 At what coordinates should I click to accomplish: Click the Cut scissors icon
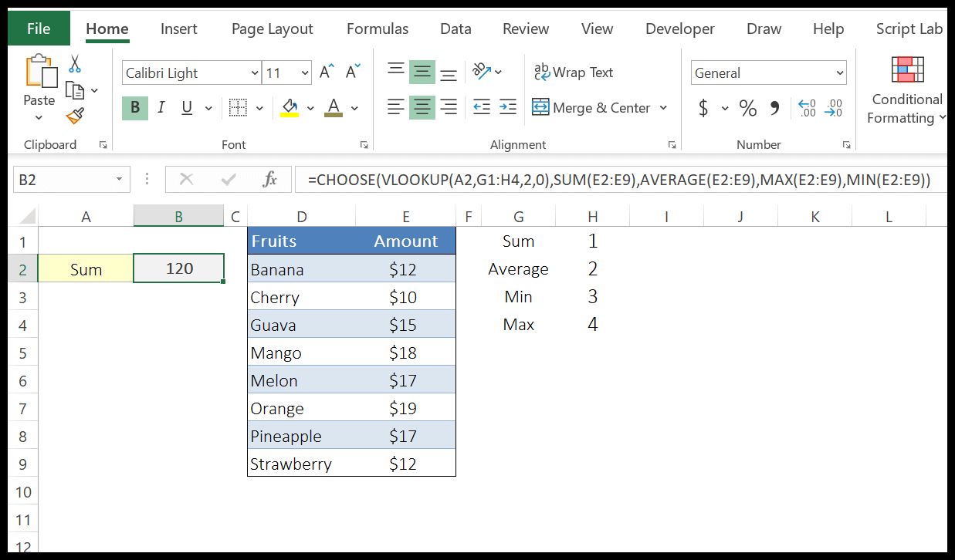tap(74, 62)
